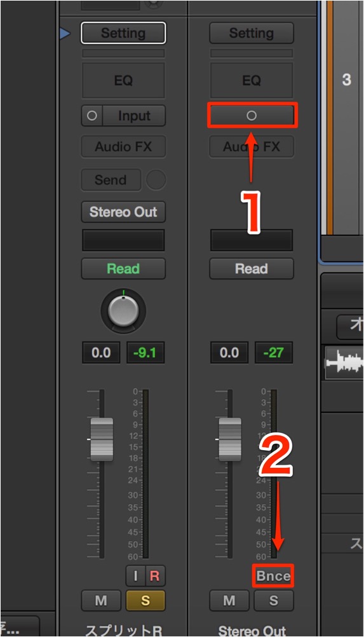Open EQ display on スプリットR strip
364x637 pixels.
pyautogui.click(x=123, y=80)
